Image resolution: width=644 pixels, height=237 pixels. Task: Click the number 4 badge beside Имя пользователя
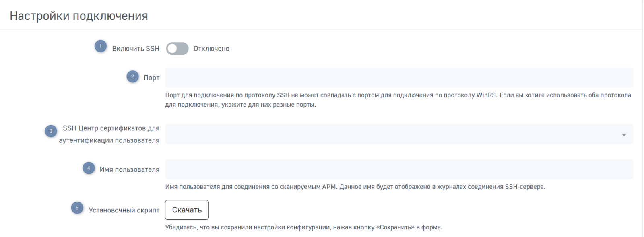[x=89, y=168]
